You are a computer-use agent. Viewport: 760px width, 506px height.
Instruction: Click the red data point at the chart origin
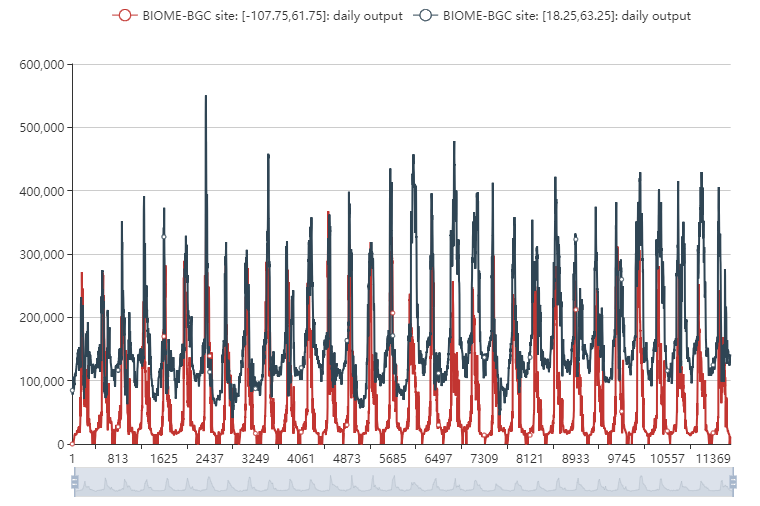[73, 443]
